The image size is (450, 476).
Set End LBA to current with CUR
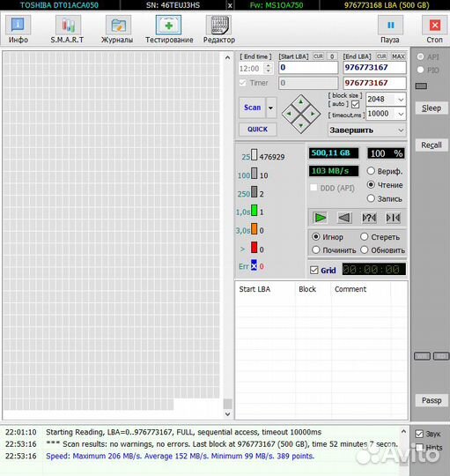(x=381, y=56)
